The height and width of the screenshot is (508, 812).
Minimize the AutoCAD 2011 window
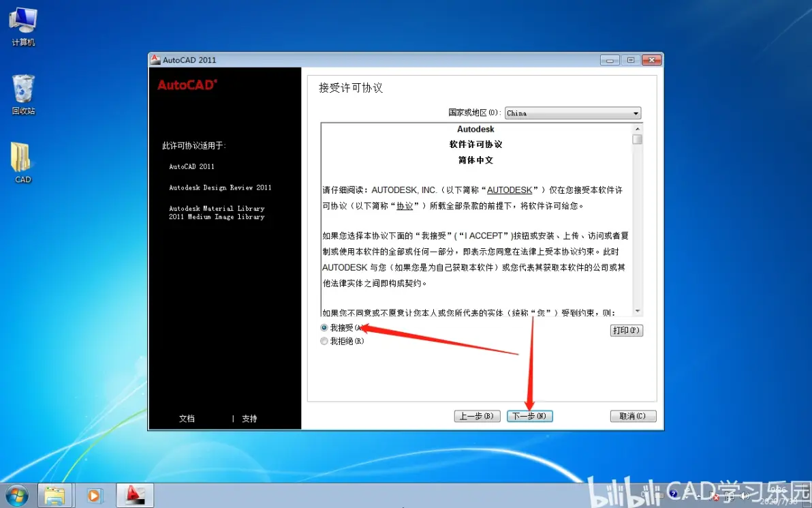pyautogui.click(x=610, y=60)
